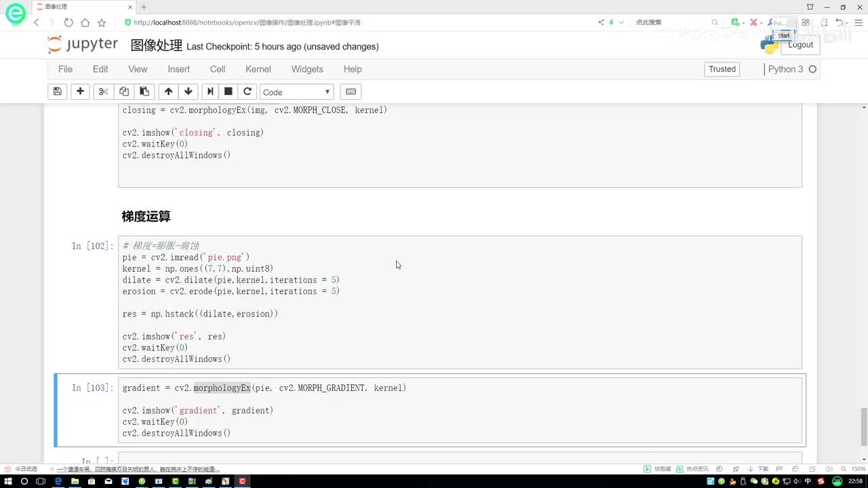Open the command palette keyboard icon
Image resolution: width=868 pixels, height=488 pixels.
pos(351,91)
